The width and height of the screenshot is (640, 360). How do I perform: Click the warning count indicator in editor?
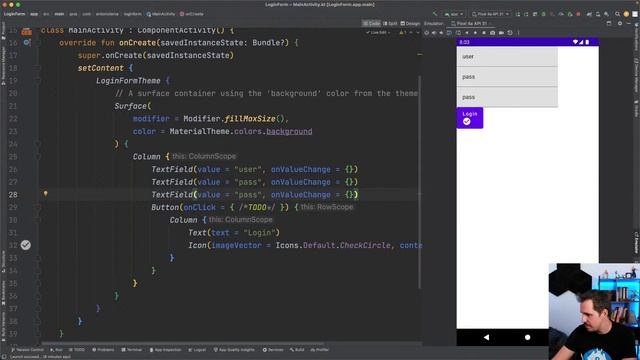pyautogui.click(x=404, y=33)
